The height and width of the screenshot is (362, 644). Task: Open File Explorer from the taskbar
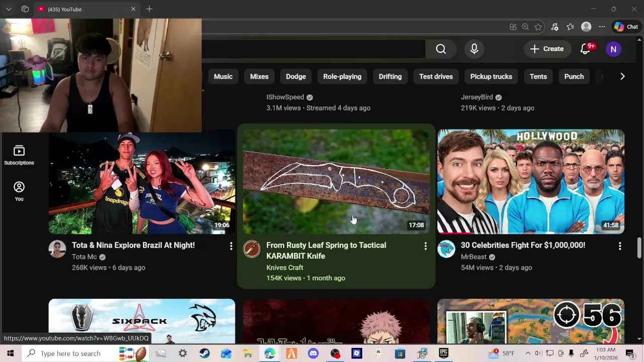(x=248, y=353)
